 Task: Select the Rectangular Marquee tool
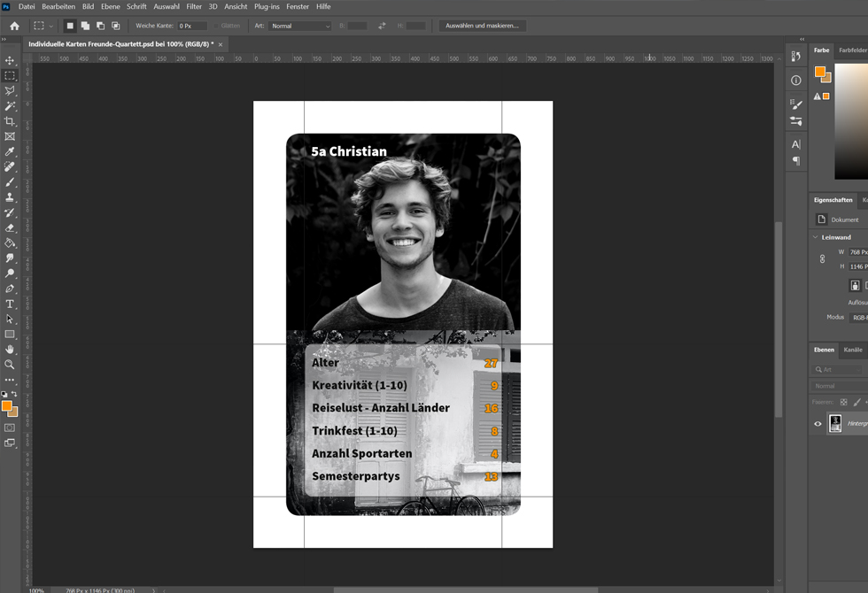pyautogui.click(x=10, y=75)
